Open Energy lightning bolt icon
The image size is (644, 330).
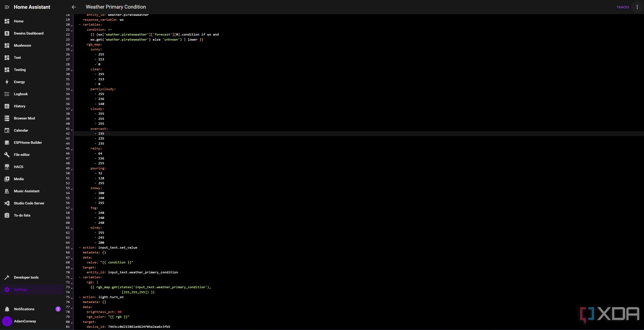click(7, 82)
